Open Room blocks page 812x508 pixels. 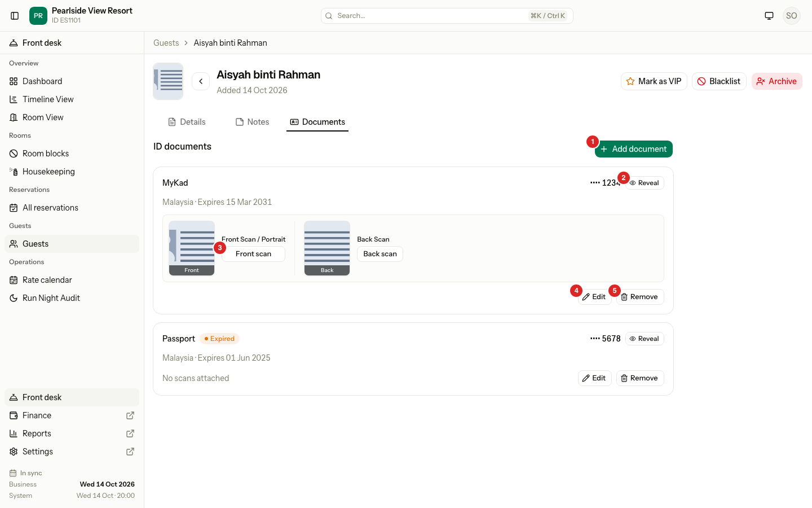click(x=72, y=154)
